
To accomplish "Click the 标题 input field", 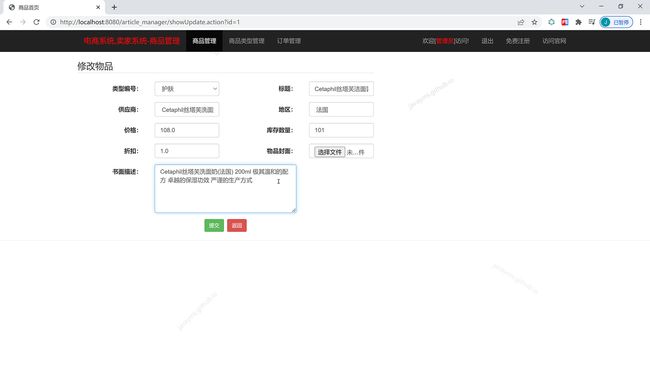I will tap(341, 89).
